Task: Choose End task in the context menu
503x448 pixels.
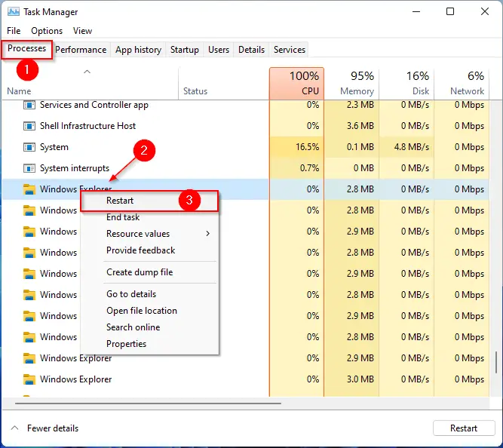Action: pyautogui.click(x=149, y=217)
